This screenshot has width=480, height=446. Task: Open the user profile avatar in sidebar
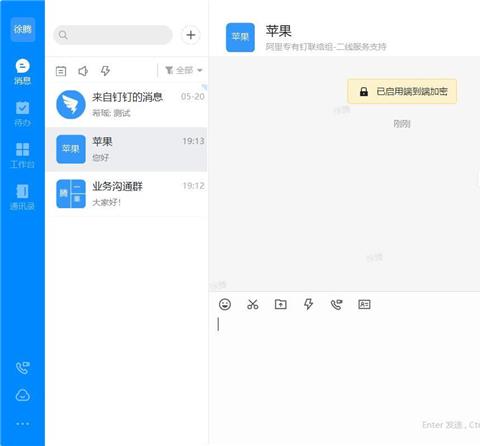click(x=23, y=29)
